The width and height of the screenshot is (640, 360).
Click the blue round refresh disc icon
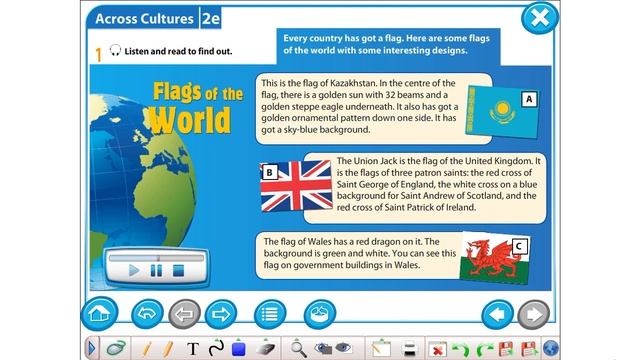coord(320,314)
